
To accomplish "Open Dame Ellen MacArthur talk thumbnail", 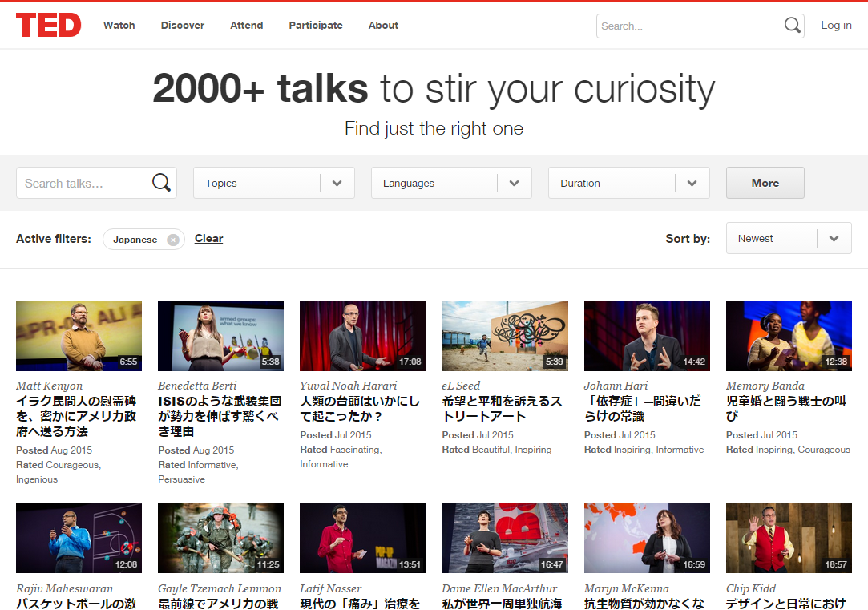I will point(505,538).
